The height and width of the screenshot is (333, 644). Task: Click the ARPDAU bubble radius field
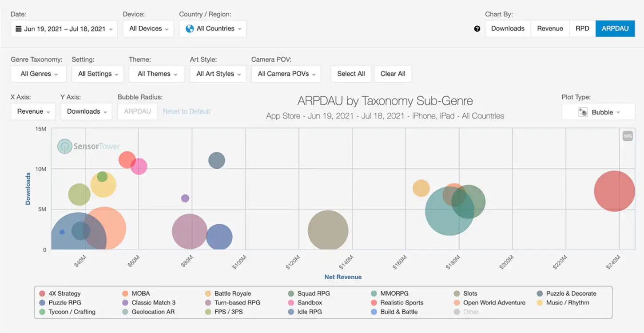(x=137, y=111)
